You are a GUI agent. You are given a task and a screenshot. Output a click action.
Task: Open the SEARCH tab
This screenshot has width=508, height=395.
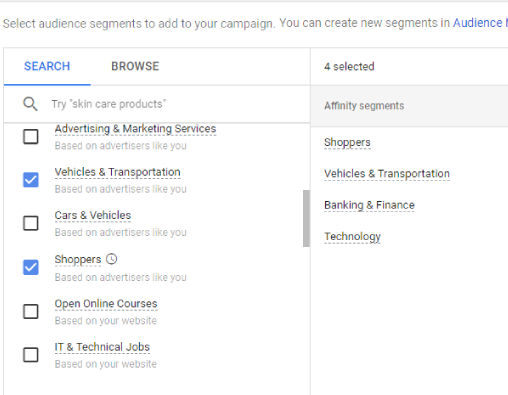[x=47, y=66]
